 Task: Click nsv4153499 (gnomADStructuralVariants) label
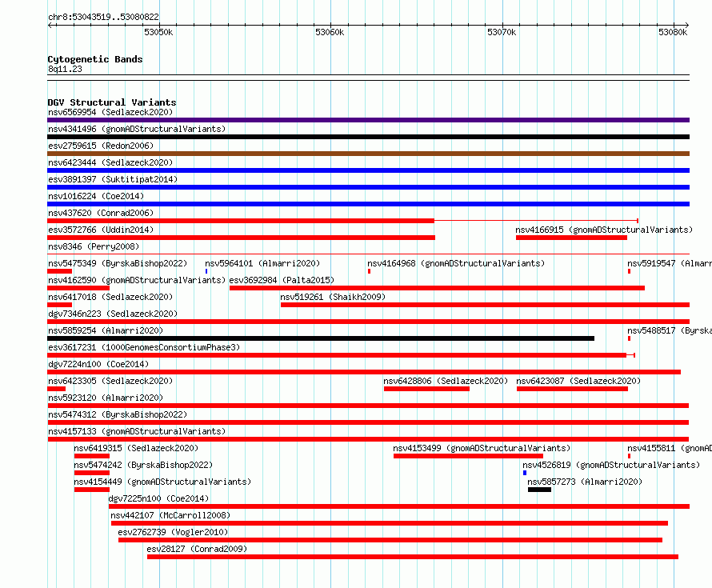pos(482,448)
